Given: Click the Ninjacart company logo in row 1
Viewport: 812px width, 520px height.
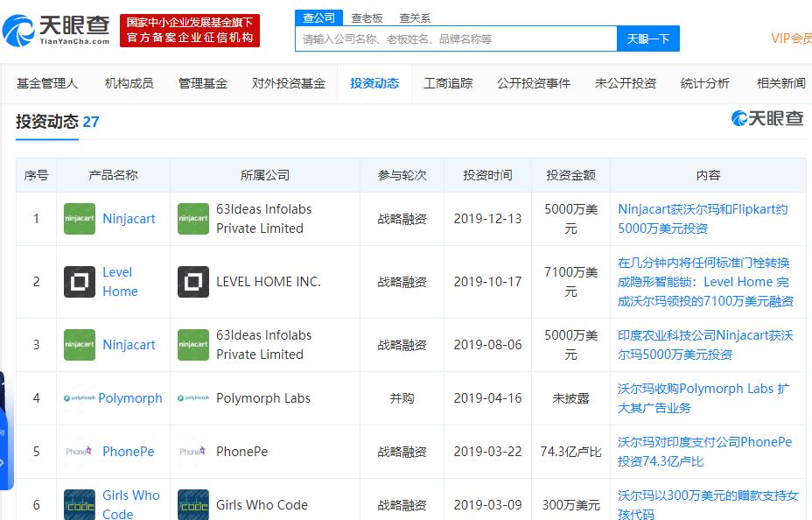Looking at the screenshot, I should (x=193, y=219).
